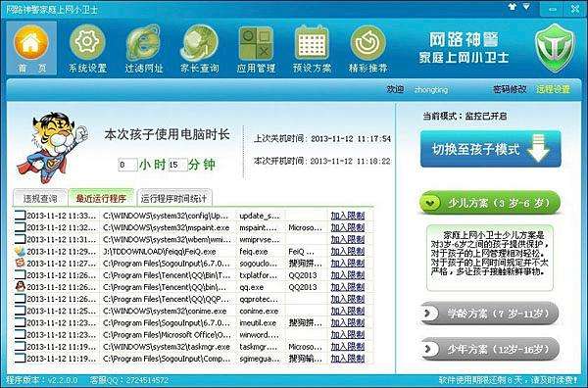Open 密码修改 link
The height and width of the screenshot is (388, 588).
coord(509,89)
